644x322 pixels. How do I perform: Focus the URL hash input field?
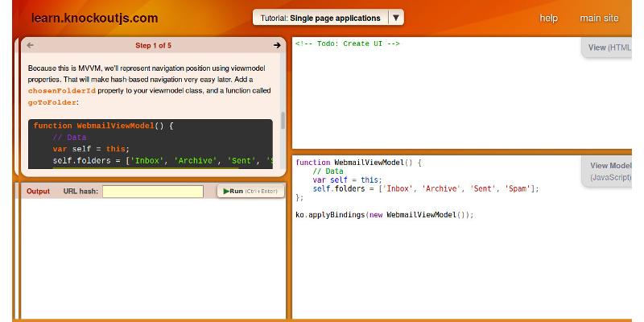coord(153,192)
